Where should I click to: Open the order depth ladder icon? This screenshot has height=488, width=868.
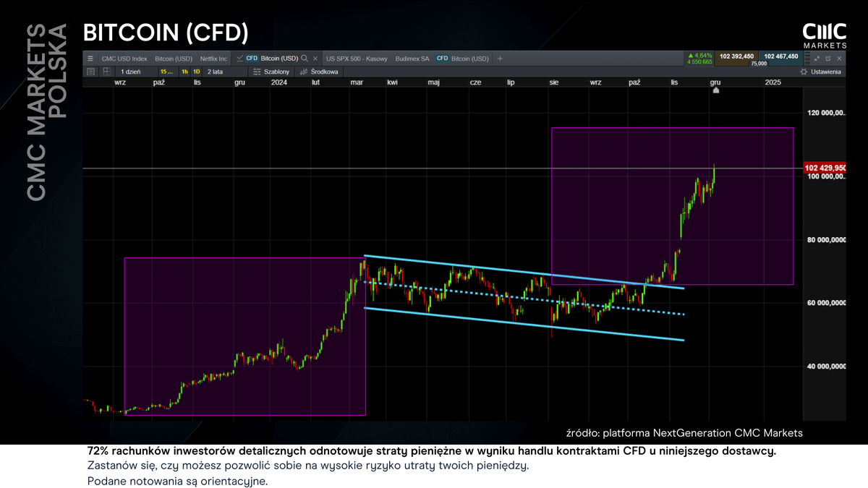(807, 59)
